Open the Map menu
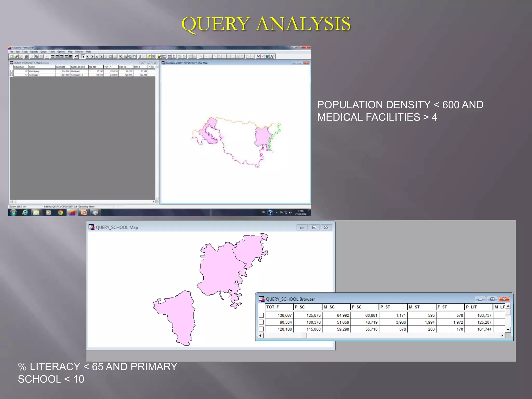 (70, 52)
